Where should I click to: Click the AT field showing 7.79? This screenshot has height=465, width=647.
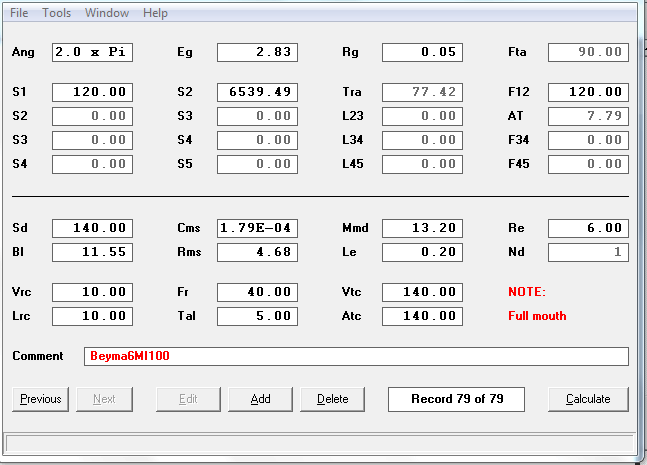pyautogui.click(x=588, y=116)
